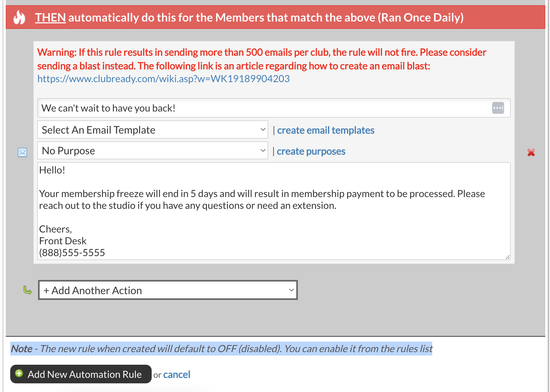Remove the email action with red X
This screenshot has height=392, width=550.
[x=531, y=152]
